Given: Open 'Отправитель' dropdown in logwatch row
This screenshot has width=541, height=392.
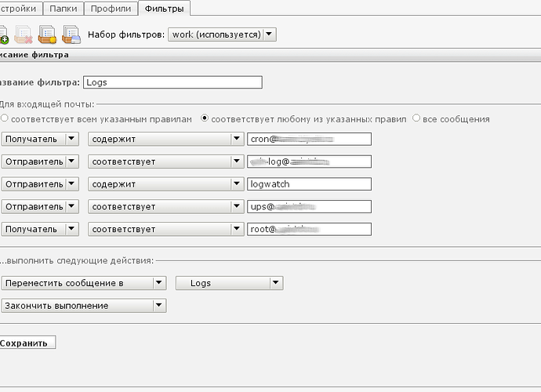Looking at the screenshot, I should pos(40,184).
